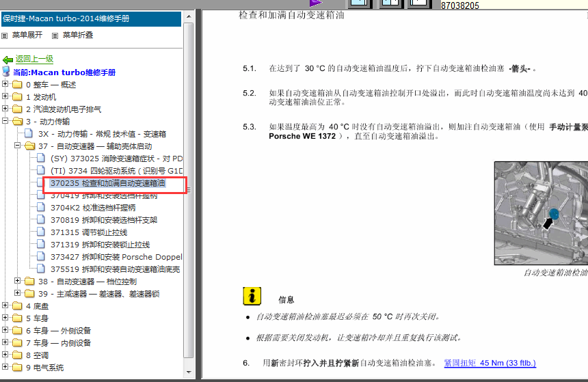The width and height of the screenshot is (588, 382).
Task: Expand the 1 发动机 node
Action: coord(5,96)
